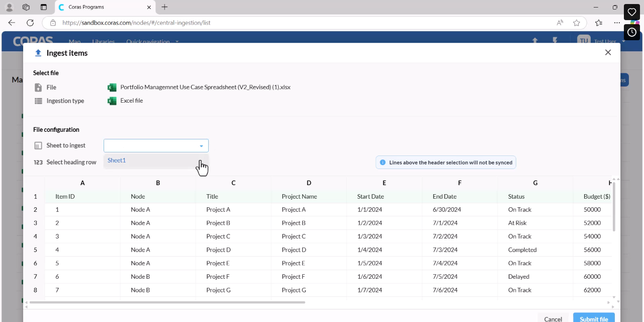
Task: Click the 'Item ID' header cell
Action: [x=83, y=197]
